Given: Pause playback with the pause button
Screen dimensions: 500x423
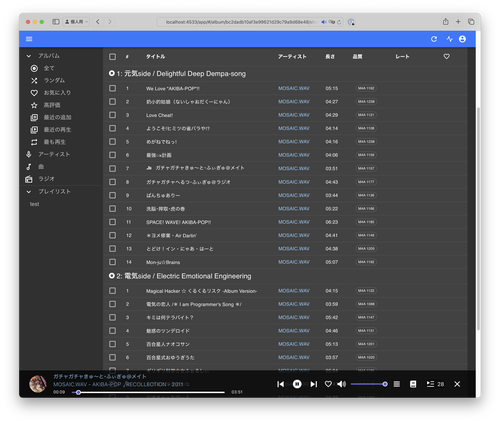Looking at the screenshot, I should coord(297,384).
